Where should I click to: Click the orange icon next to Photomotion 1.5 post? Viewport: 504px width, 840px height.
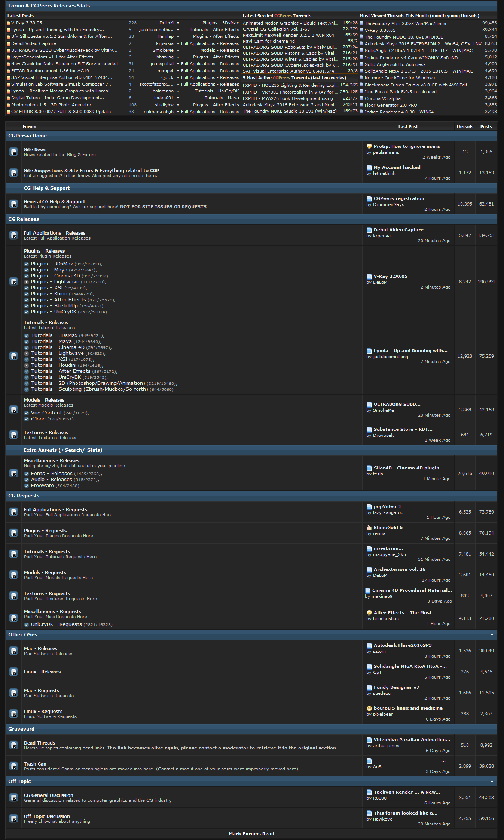pos(9,105)
